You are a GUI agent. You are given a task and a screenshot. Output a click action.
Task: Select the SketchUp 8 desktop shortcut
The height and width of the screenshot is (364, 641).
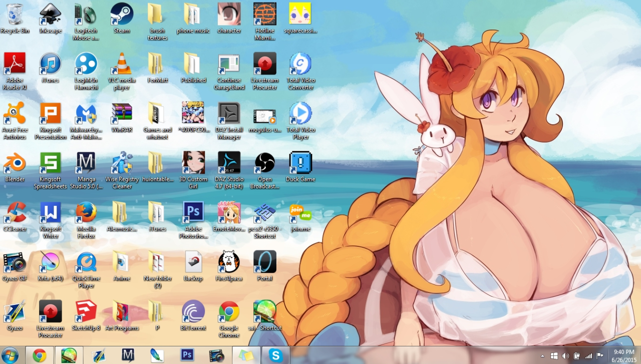[x=86, y=315]
